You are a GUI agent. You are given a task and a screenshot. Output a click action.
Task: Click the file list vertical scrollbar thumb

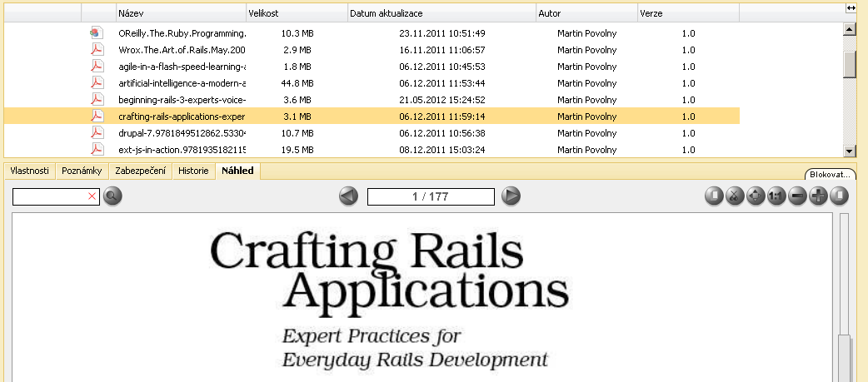point(850,64)
